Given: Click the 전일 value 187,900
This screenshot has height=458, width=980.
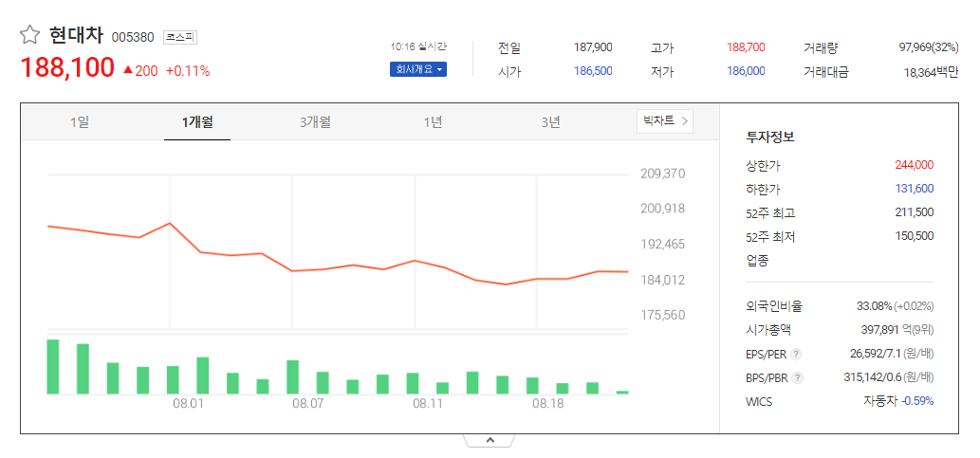Looking at the screenshot, I should point(593,47).
